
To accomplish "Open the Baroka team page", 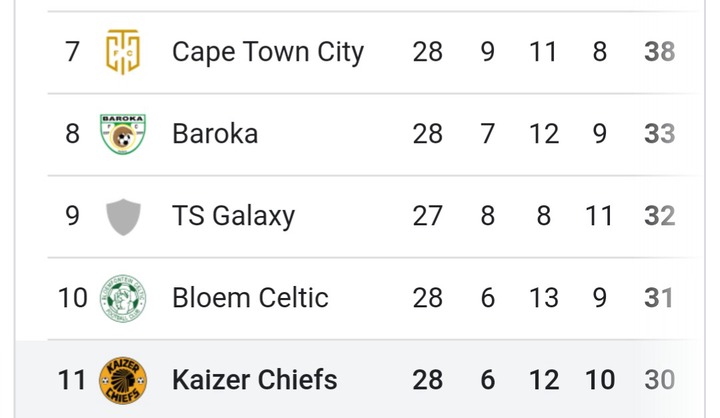I will point(214,134).
